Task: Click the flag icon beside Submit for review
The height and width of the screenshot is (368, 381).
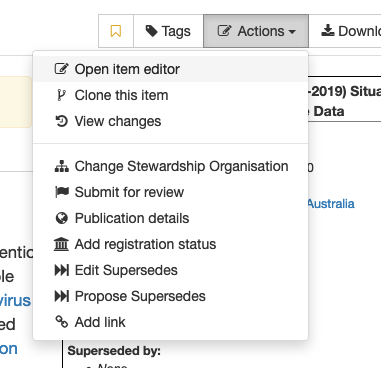Action: point(62,192)
